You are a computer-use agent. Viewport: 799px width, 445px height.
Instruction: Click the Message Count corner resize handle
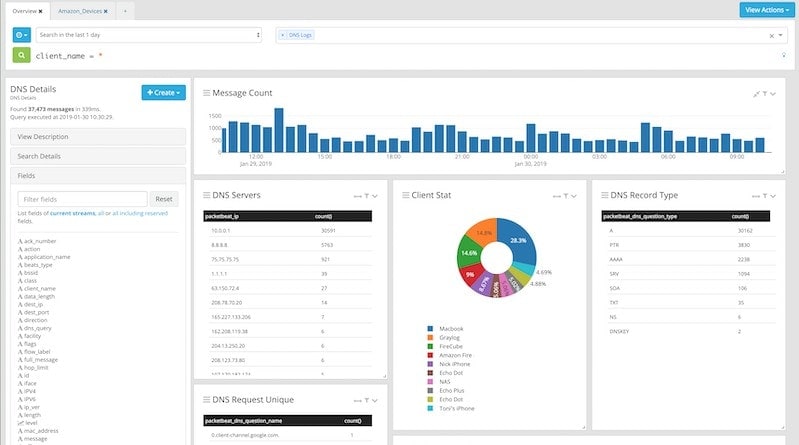click(782, 172)
